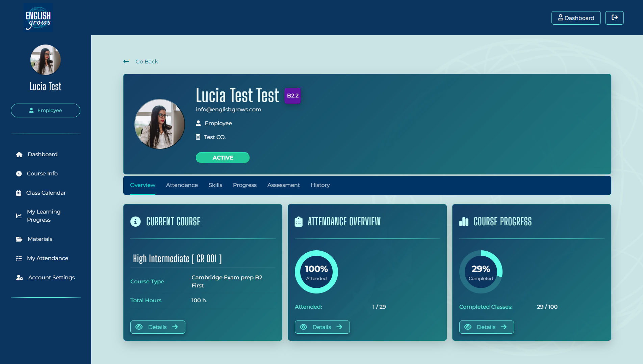Viewport: 643px width, 364px height.
Task: Click the Lucia Test Test heading
Action: 237,95
